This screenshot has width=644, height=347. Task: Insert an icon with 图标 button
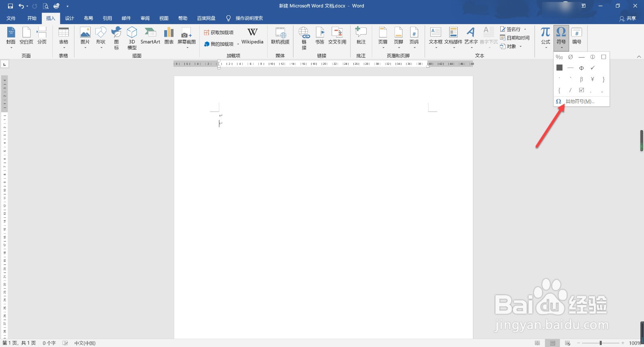pyautogui.click(x=116, y=38)
